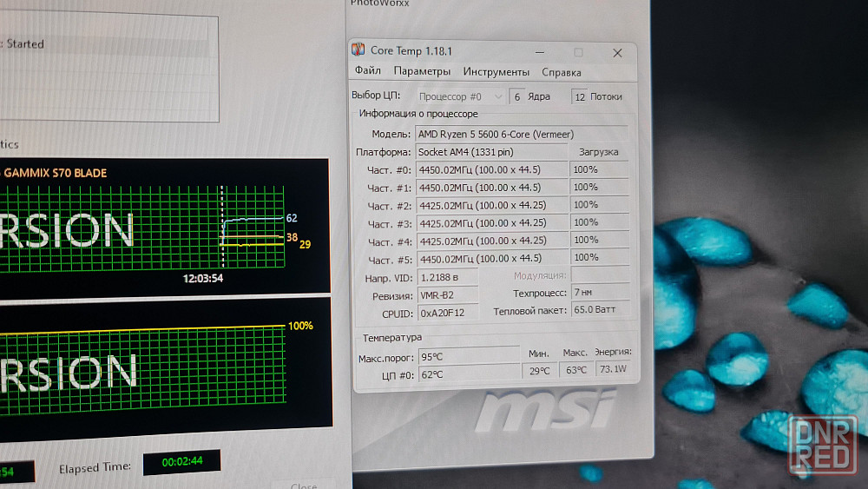This screenshot has width=868, height=489.
Task: Click the Энергия value 73.1W
Action: coord(613,370)
